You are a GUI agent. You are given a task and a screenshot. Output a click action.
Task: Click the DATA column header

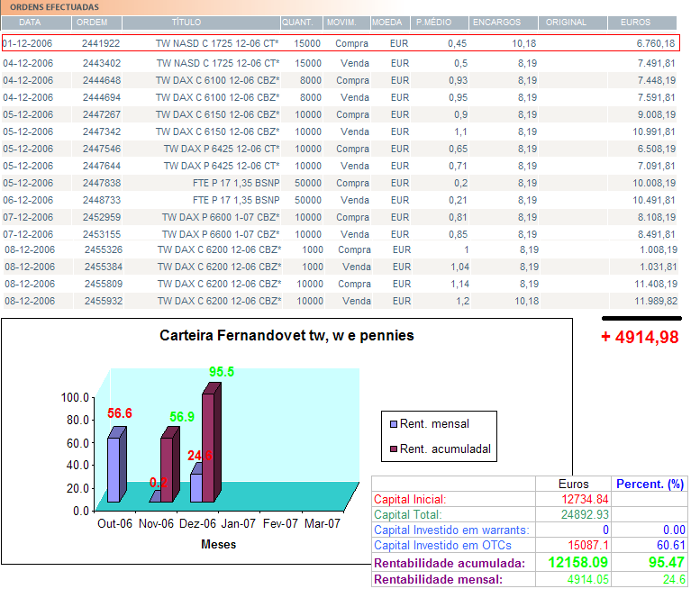pos(30,22)
